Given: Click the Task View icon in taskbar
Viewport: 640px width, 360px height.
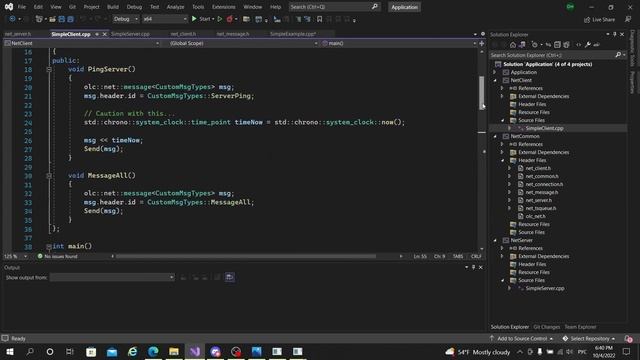Looking at the screenshot, I should coord(70,351).
